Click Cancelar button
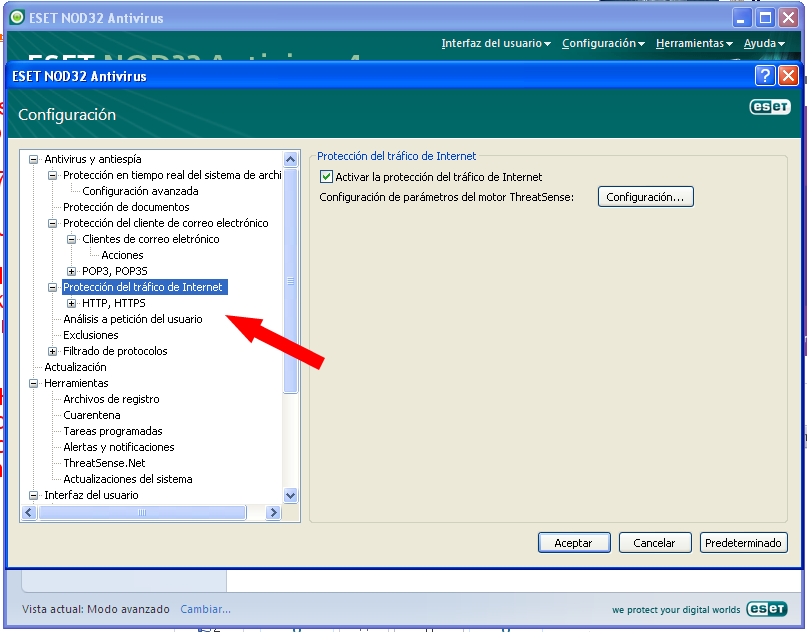Screen dimensions: 807x632 click(x=655, y=542)
